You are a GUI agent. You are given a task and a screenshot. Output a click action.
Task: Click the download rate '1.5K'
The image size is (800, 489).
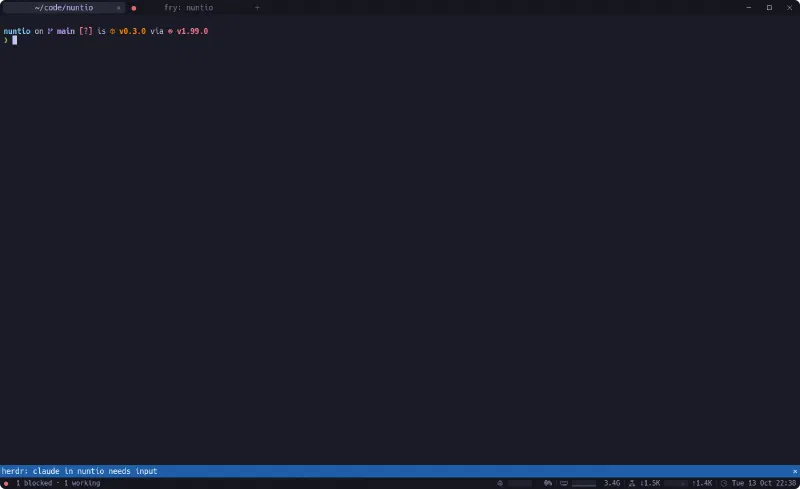[x=652, y=483]
